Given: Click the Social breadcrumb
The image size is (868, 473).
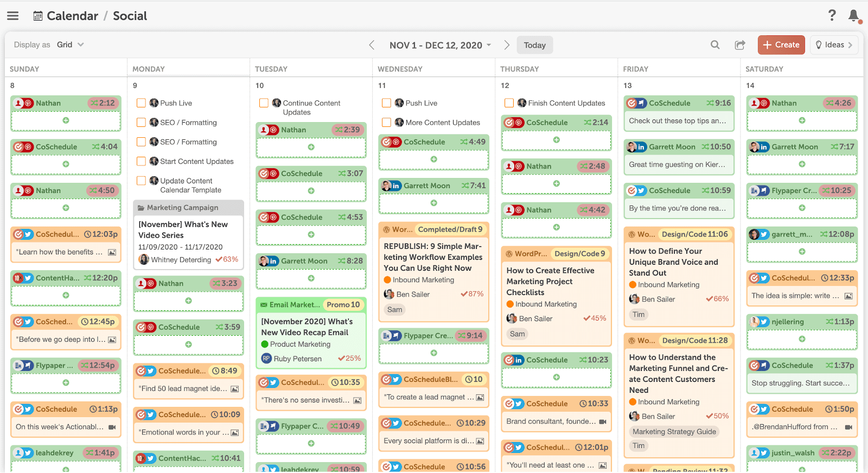Looking at the screenshot, I should click(130, 16).
